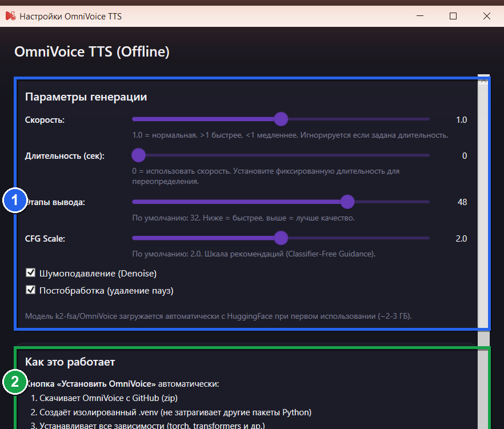Click the Длительность (сек): label
This screenshot has width=504, height=429.
coord(65,156)
